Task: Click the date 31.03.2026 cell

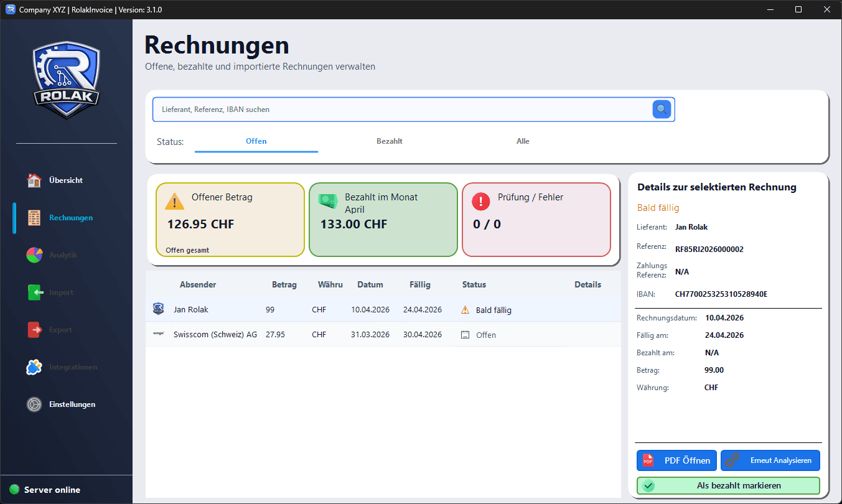Action: point(370,335)
